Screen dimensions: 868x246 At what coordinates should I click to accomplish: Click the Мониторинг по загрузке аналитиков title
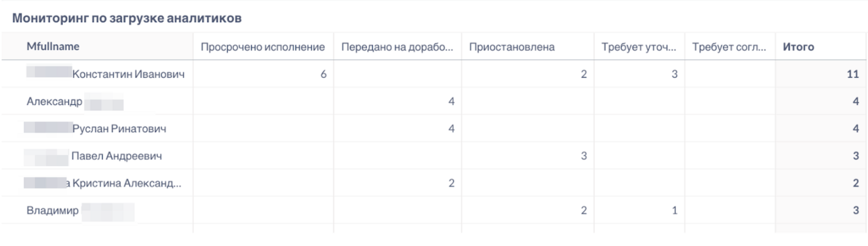point(127,18)
